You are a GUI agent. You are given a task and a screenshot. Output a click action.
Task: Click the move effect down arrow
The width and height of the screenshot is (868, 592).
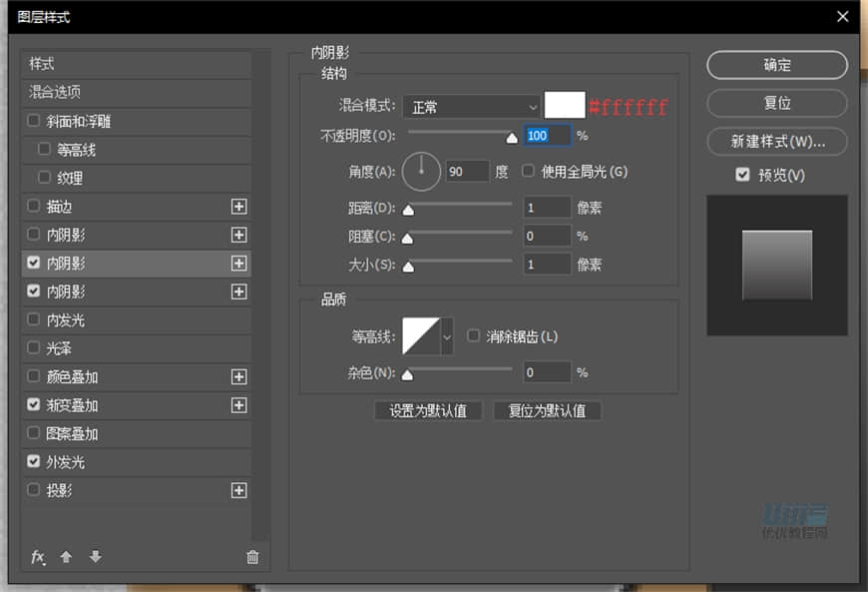(95, 557)
